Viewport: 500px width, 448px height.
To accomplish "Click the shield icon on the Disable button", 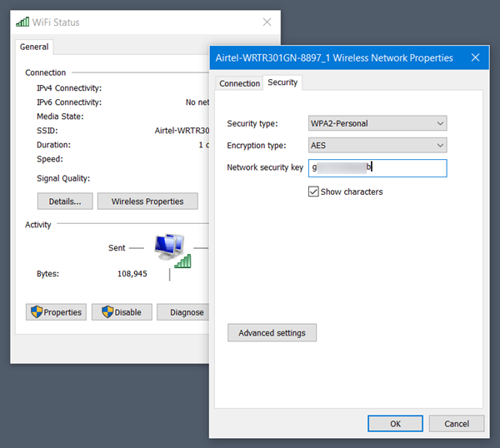I will click(x=107, y=312).
